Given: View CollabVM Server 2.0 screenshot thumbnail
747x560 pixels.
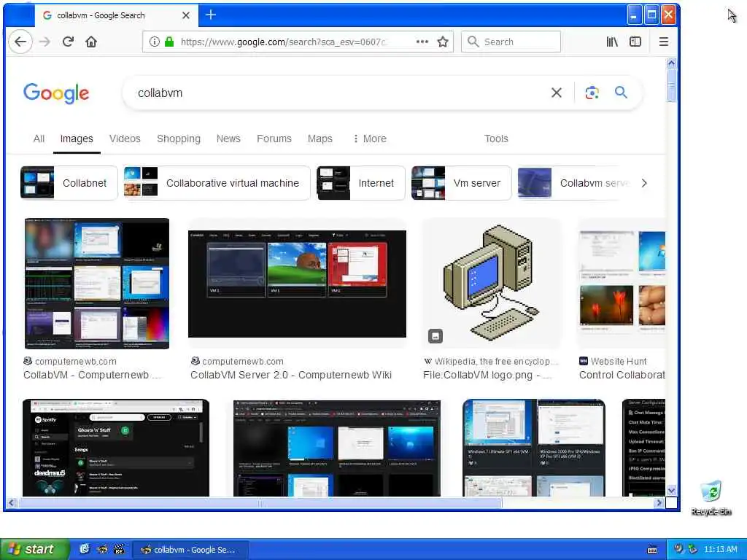Looking at the screenshot, I should (x=297, y=284).
